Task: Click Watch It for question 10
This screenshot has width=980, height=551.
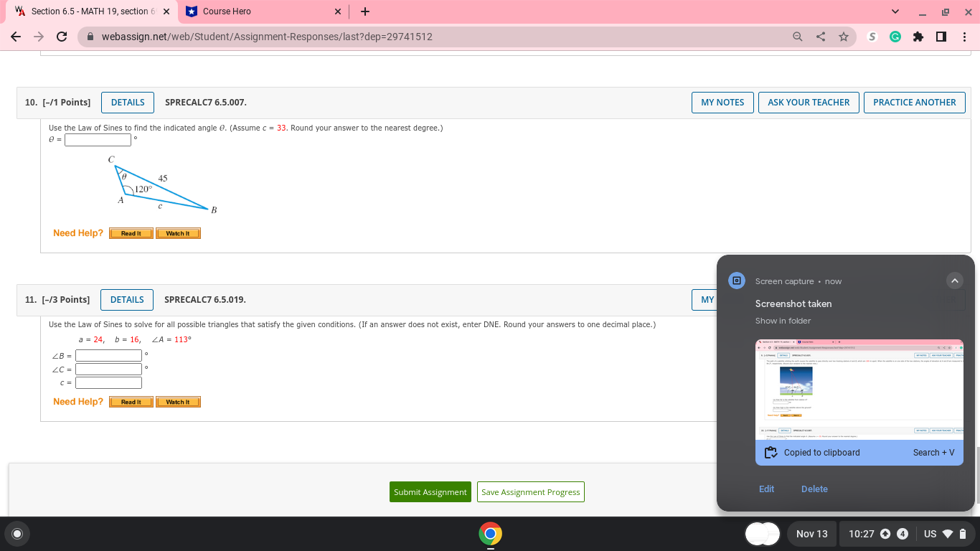Action: click(x=177, y=232)
